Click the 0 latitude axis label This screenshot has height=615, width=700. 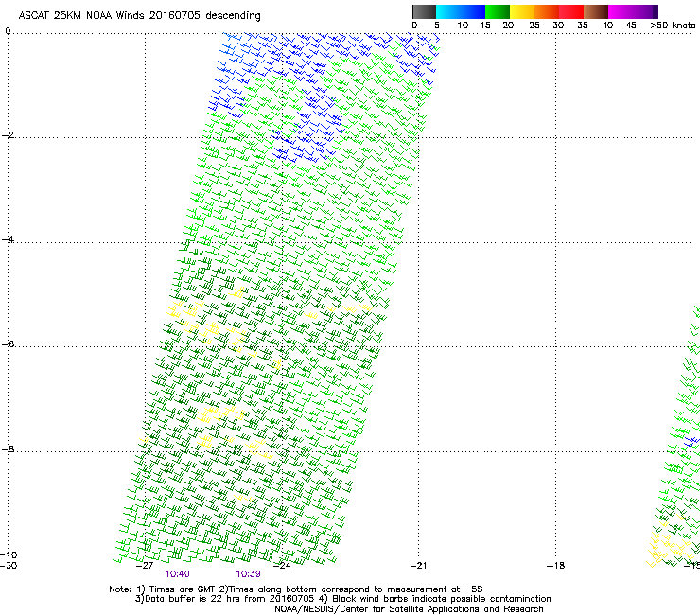pos(8,31)
